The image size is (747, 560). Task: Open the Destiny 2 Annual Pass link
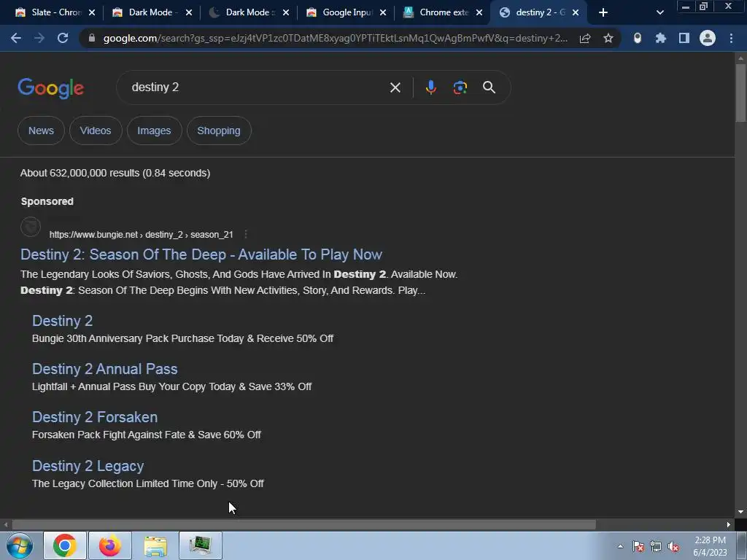coord(105,368)
